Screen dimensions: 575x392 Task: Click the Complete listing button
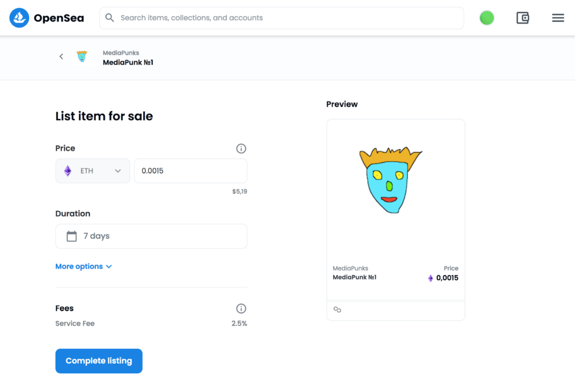pyautogui.click(x=99, y=361)
